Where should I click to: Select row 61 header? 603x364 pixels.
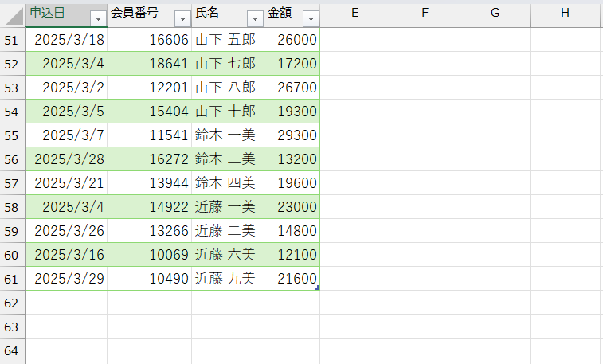click(x=13, y=278)
